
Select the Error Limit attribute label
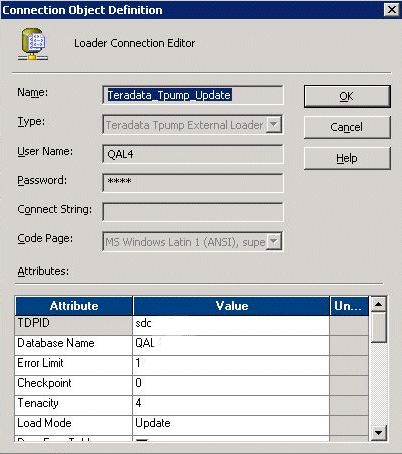click(x=74, y=365)
